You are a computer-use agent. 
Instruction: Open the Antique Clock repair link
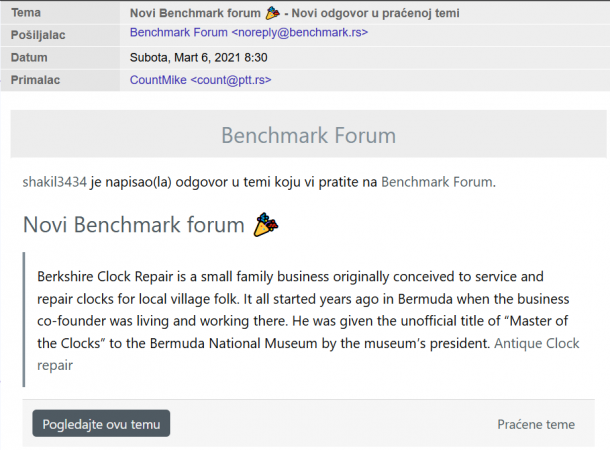536,343
